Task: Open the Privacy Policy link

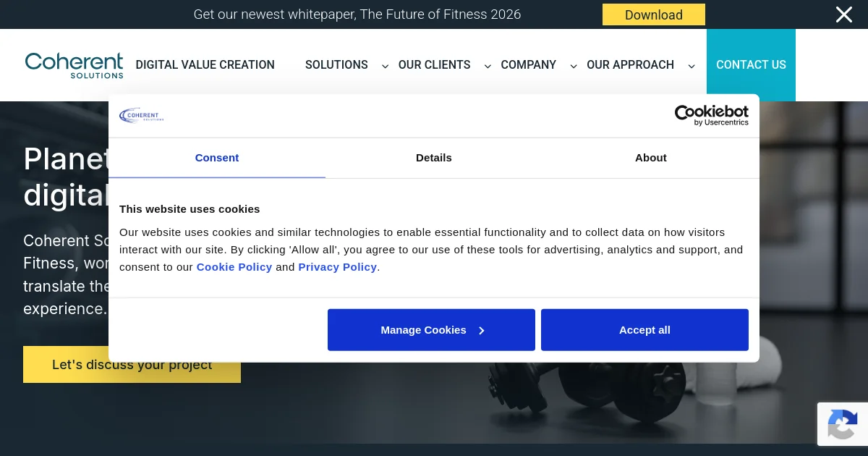Action: coord(338,267)
